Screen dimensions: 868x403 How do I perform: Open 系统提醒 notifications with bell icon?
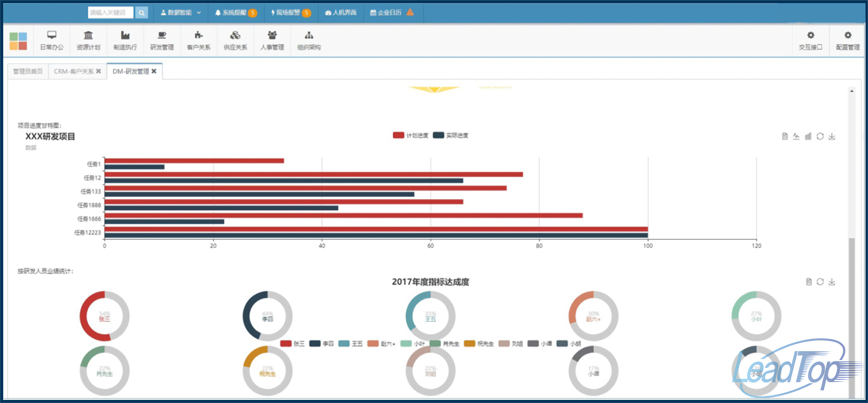pyautogui.click(x=236, y=13)
